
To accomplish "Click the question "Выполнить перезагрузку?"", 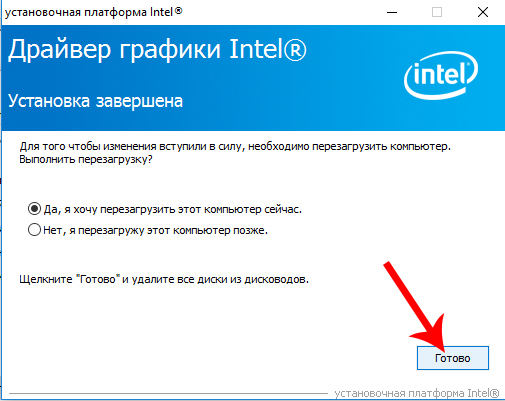I will tap(86, 159).
